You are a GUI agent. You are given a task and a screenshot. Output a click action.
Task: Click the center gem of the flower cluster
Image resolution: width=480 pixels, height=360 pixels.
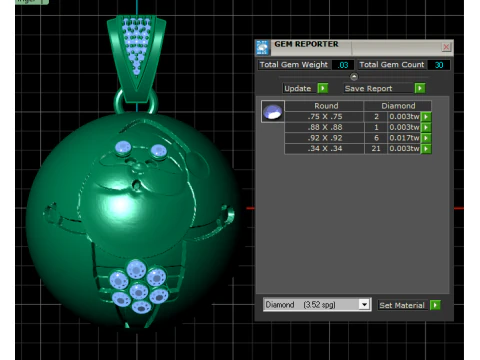pos(139,292)
